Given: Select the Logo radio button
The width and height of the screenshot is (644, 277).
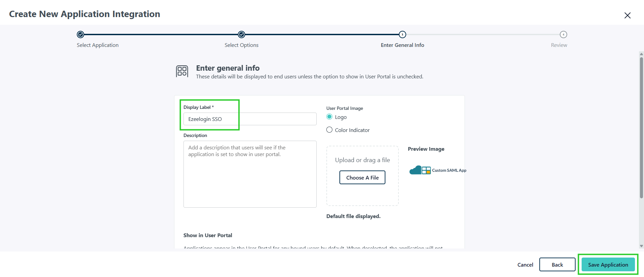Looking at the screenshot, I should click(x=329, y=117).
